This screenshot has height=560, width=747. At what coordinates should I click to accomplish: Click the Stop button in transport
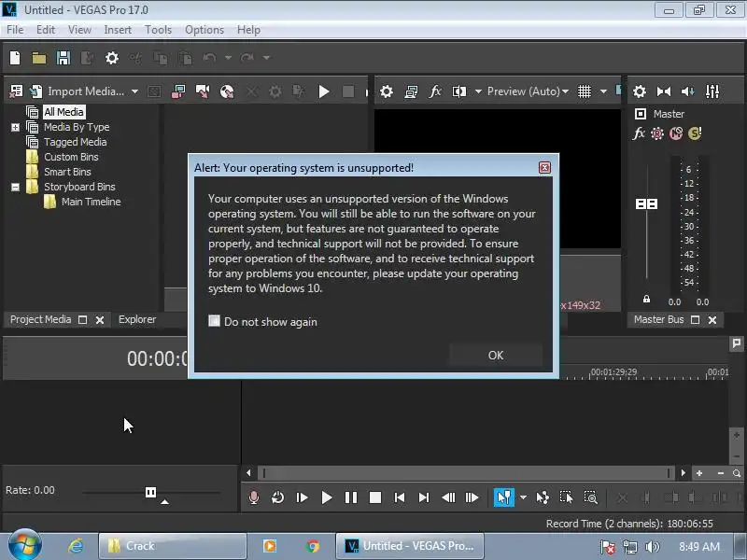pos(375,498)
